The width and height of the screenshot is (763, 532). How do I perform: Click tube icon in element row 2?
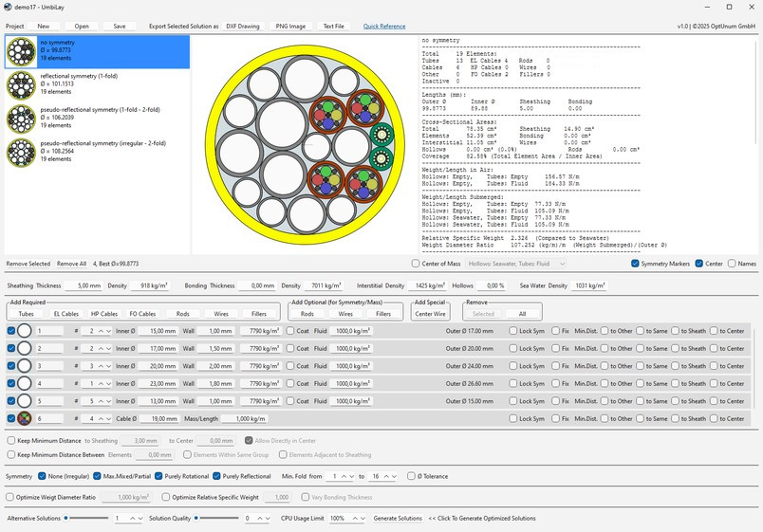click(25, 348)
